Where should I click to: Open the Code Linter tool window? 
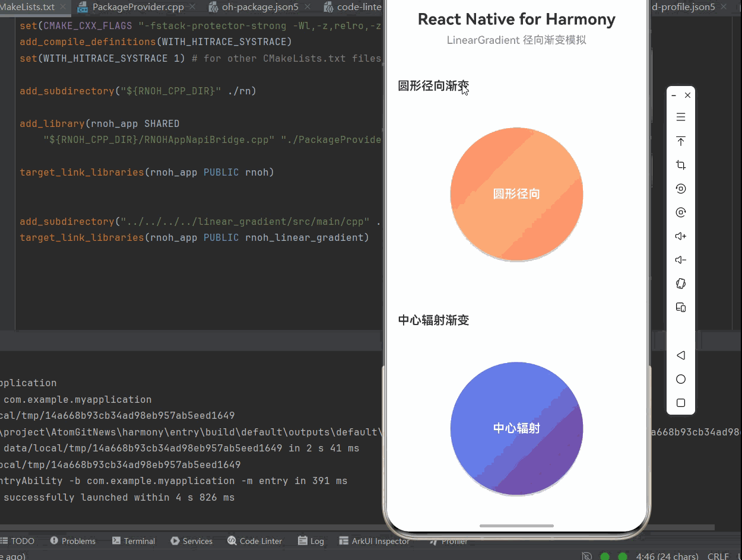[255, 541]
